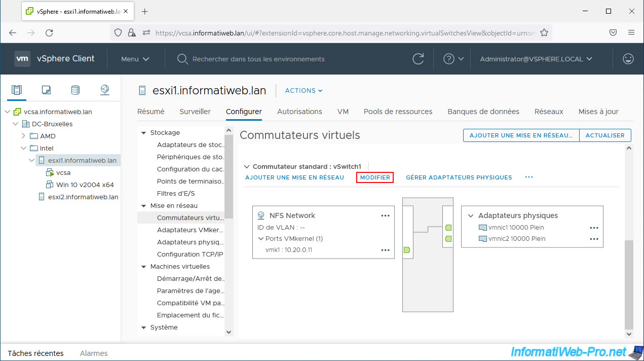Click the Pocket save icon

tap(613, 32)
